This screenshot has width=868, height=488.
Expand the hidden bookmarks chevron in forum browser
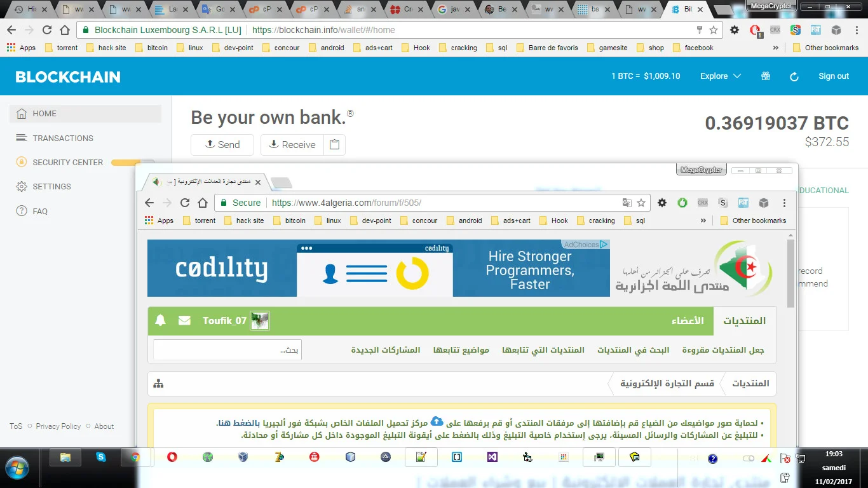[703, 220]
